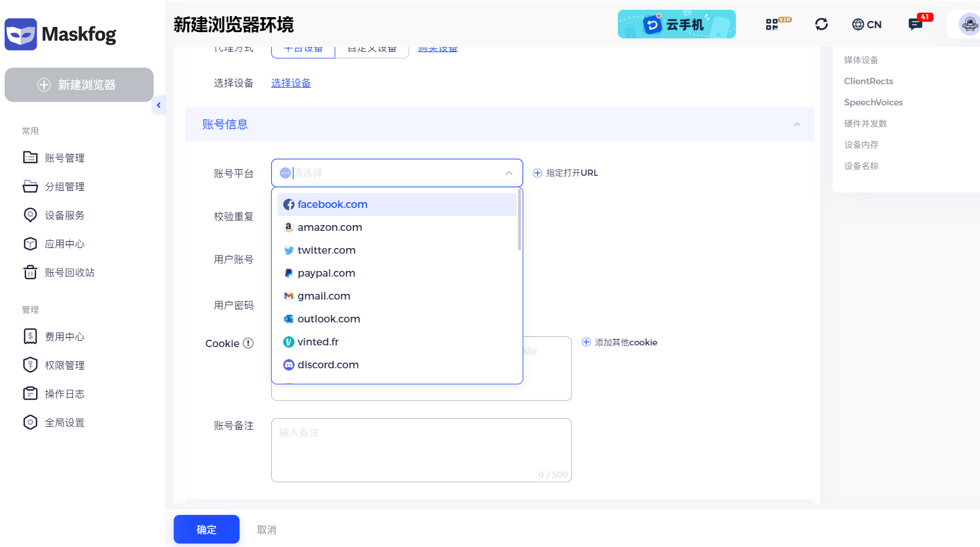Screen dimensions: 980x547
Task: Open 账号回收站 in the sidebar
Action: [58, 272]
